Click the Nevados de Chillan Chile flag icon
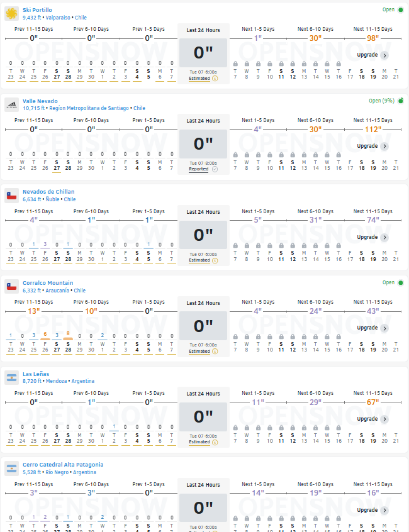This screenshot has height=532, width=409. (x=11, y=196)
